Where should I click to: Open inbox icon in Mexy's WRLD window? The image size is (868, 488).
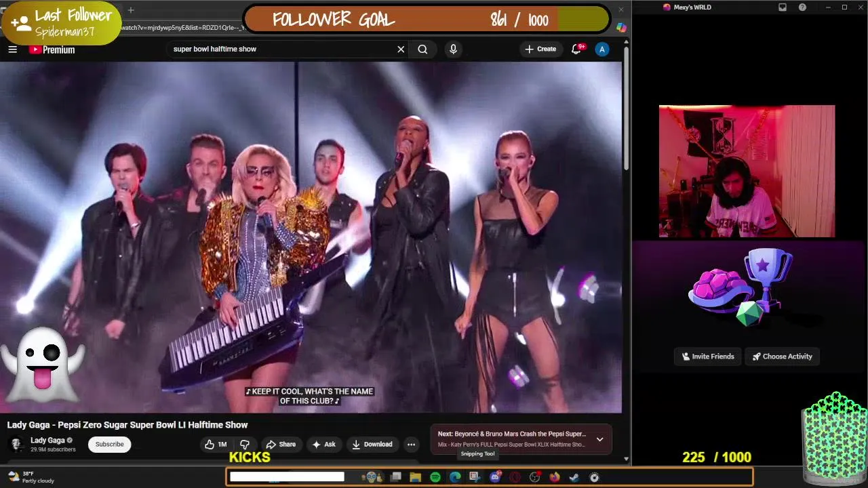pyautogui.click(x=783, y=7)
